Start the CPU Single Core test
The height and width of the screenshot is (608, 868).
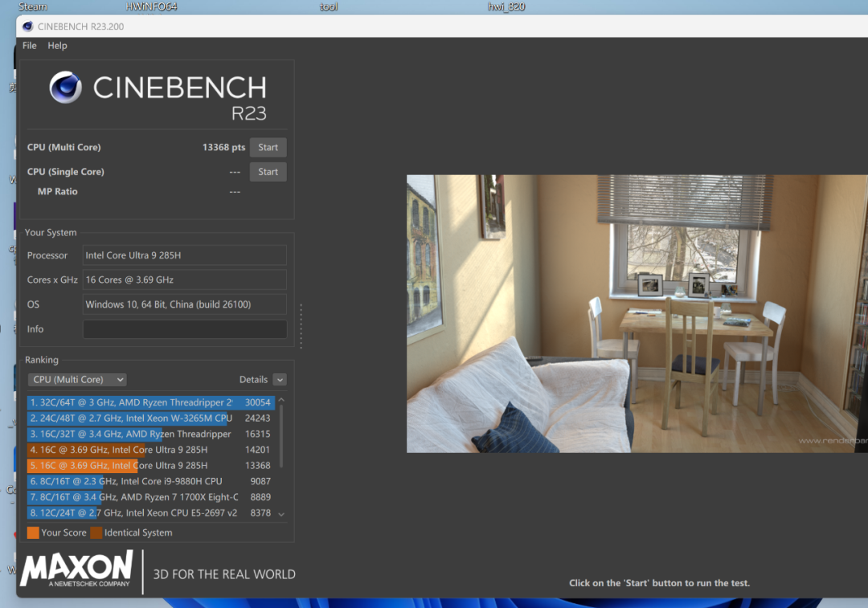point(268,172)
